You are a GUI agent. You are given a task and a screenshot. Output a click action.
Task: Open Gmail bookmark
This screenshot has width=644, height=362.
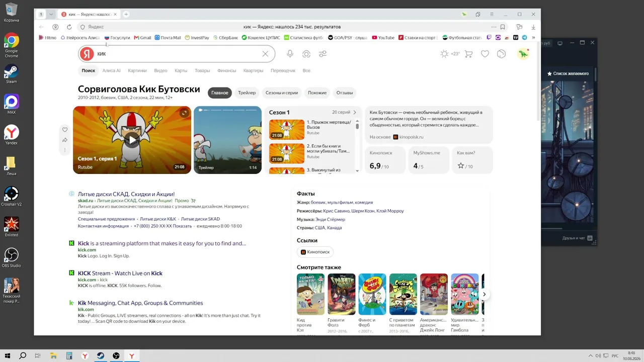click(x=142, y=38)
